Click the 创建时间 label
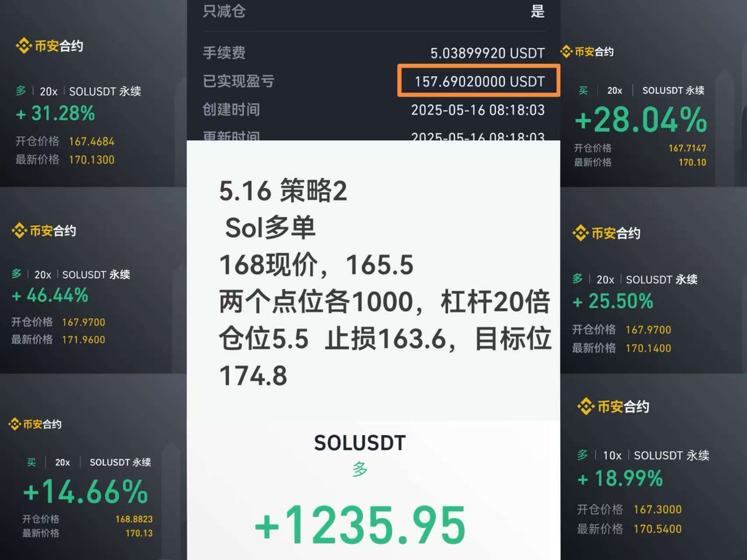This screenshot has height=560, width=747. coord(232,110)
